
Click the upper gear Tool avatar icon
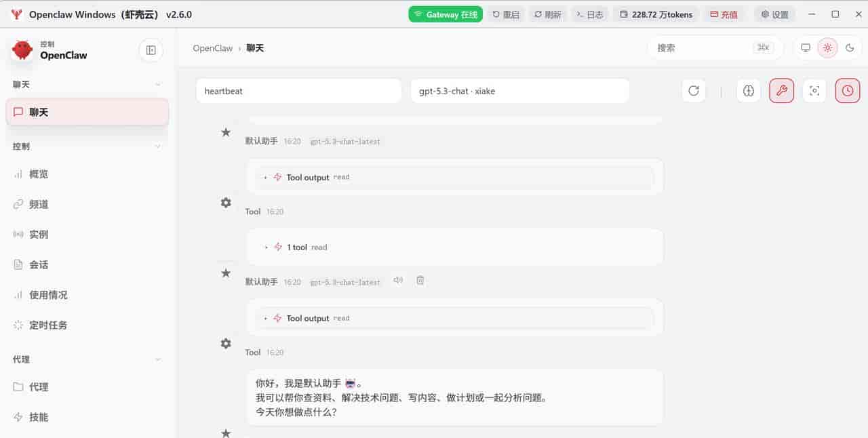click(x=226, y=203)
